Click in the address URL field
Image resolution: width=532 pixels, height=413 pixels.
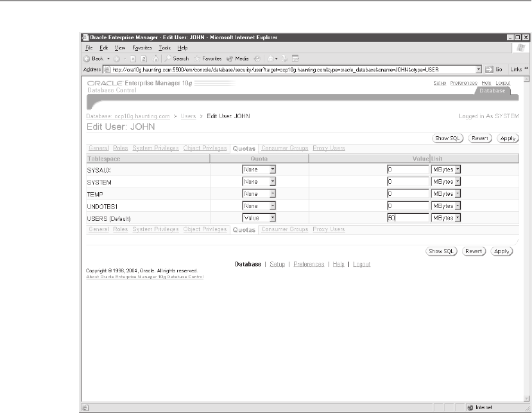click(292, 69)
